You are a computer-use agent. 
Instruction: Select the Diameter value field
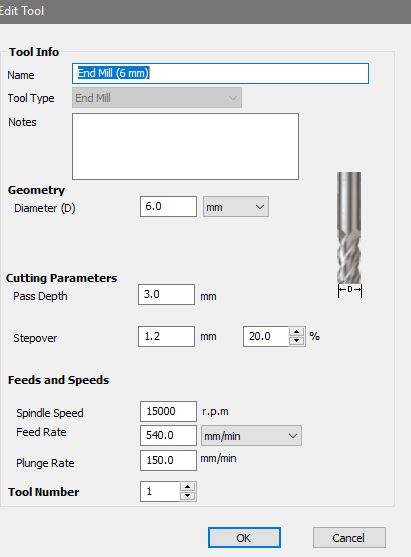[x=168, y=206]
